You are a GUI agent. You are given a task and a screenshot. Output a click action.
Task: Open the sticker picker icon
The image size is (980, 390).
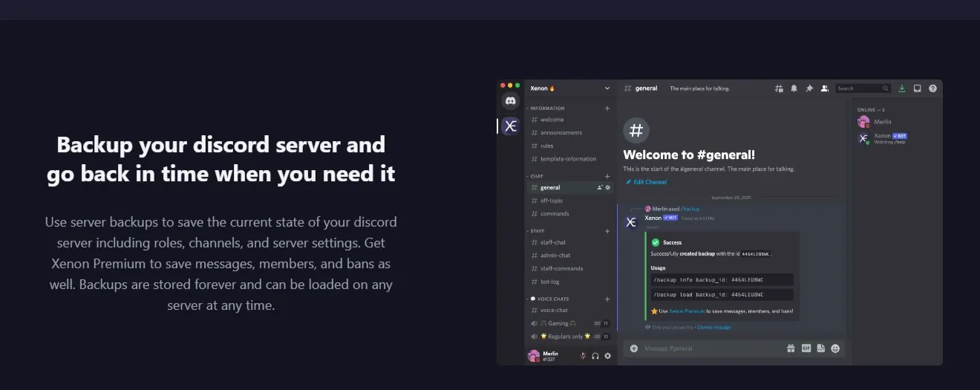(821, 348)
